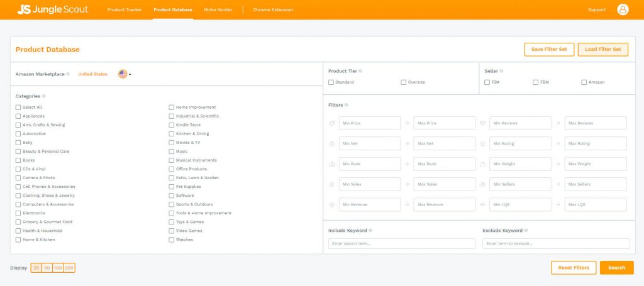Image resolution: width=644 pixels, height=286 pixels.
Task: Focus the Max Reviews input field
Action: point(596,123)
